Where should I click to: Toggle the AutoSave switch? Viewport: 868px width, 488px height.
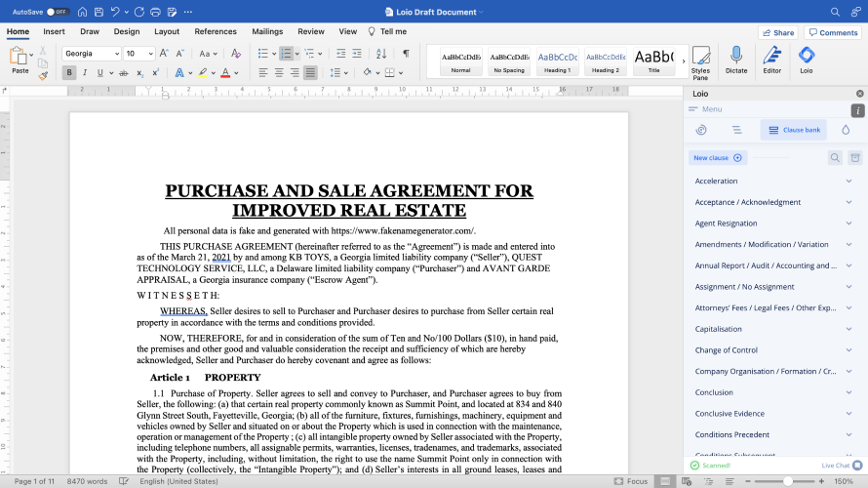[57, 12]
